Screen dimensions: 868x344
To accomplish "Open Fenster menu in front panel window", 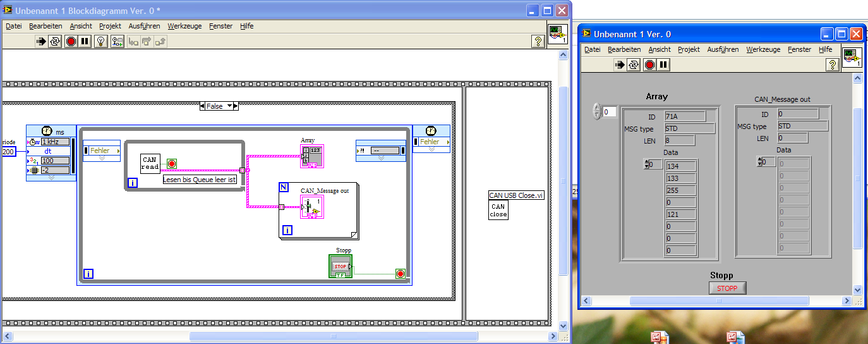I will click(799, 49).
